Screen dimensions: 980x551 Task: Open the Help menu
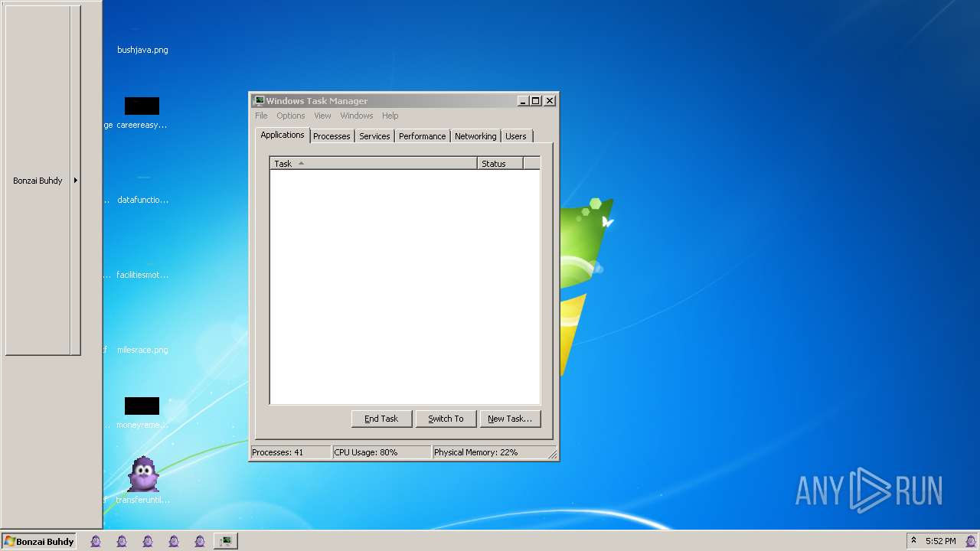[x=390, y=116]
